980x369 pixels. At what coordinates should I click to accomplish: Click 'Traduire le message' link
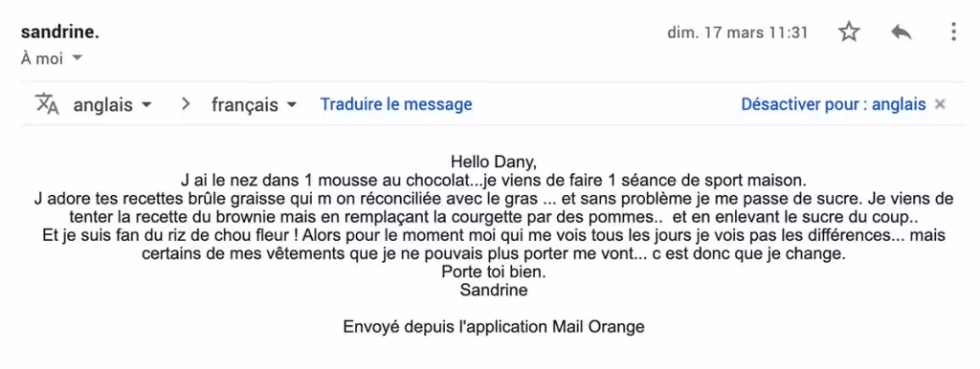396,104
